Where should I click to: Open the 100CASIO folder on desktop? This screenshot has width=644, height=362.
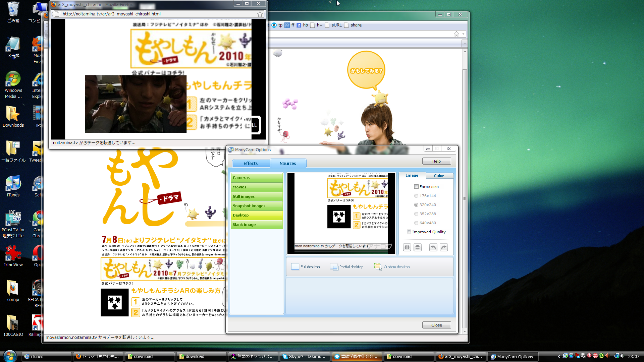pos(13,326)
